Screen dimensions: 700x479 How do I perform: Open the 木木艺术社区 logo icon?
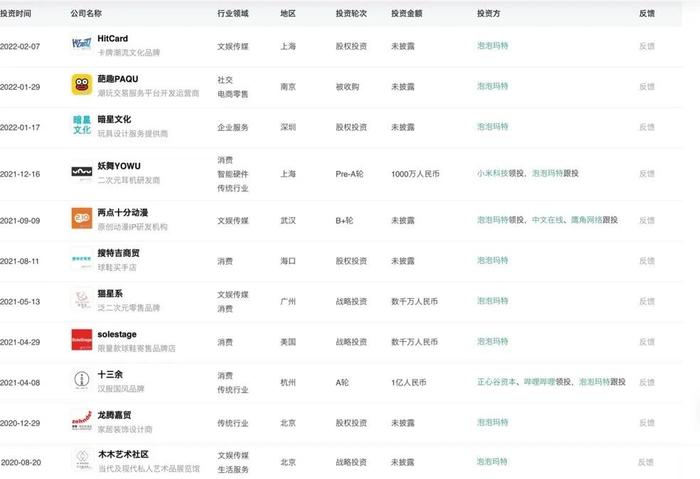(x=82, y=460)
